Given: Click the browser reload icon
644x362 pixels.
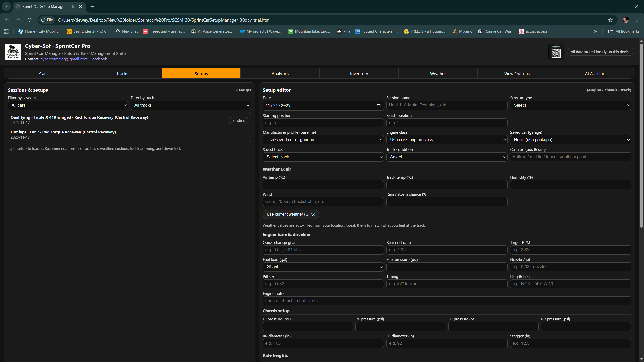Looking at the screenshot, I should point(29,20).
